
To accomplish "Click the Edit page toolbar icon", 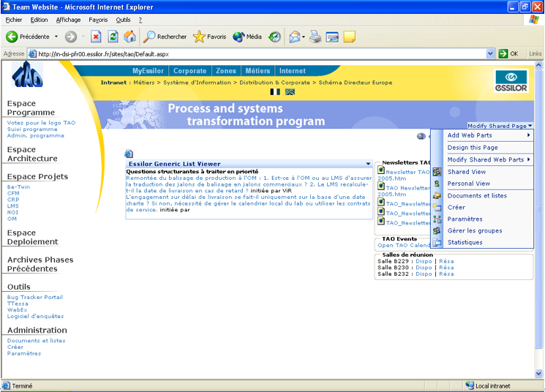I will tap(332, 37).
